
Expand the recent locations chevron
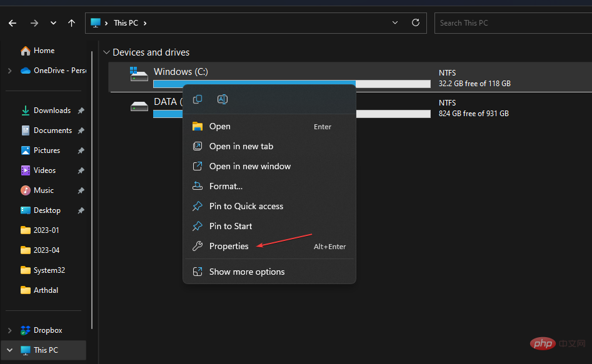(x=53, y=22)
